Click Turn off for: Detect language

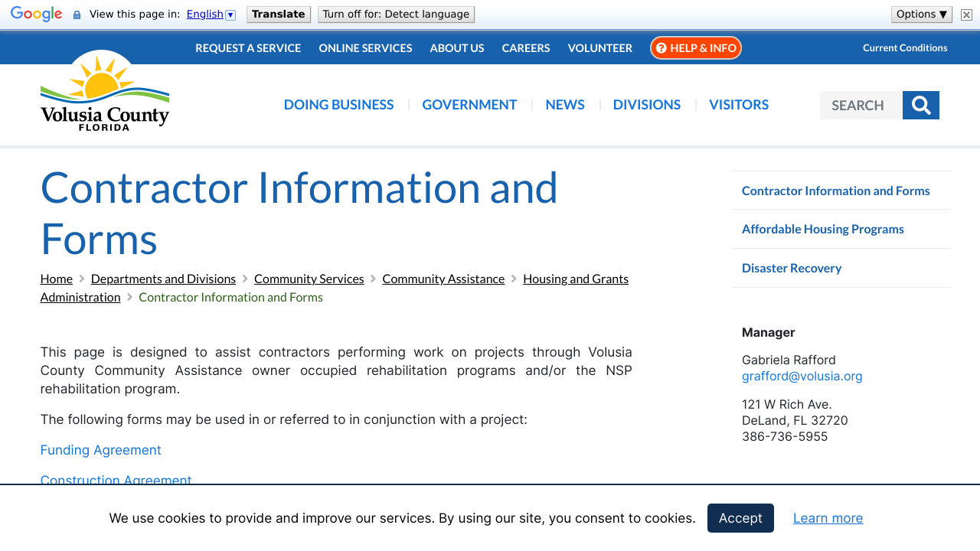pyautogui.click(x=396, y=13)
